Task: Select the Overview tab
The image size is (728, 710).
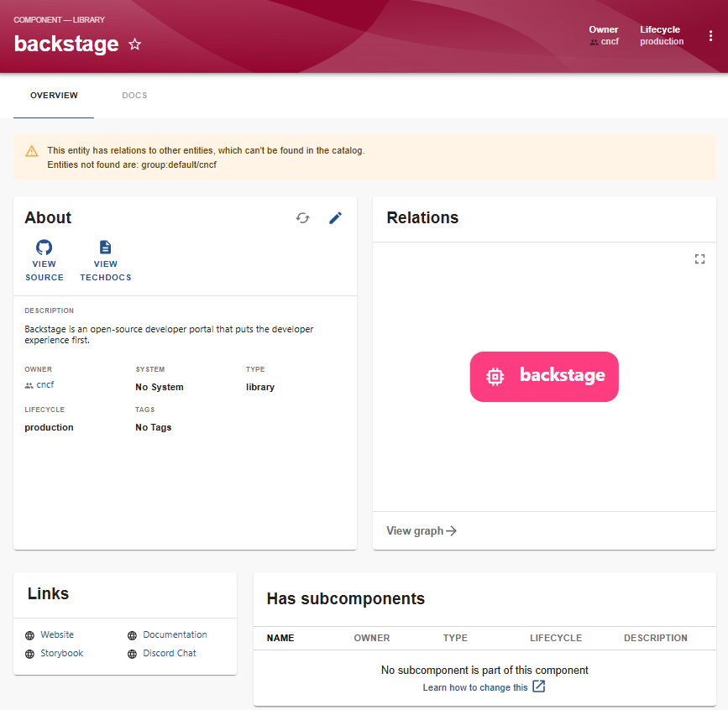Action: tap(54, 96)
